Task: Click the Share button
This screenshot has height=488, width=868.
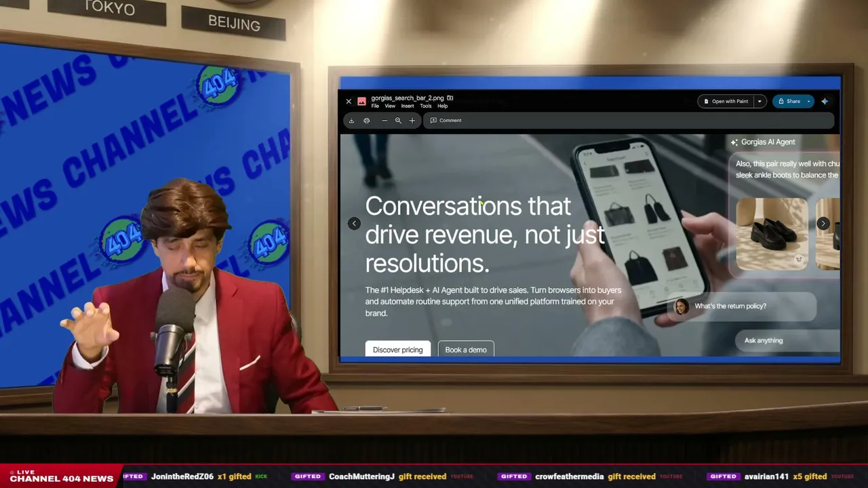Action: click(x=789, y=102)
